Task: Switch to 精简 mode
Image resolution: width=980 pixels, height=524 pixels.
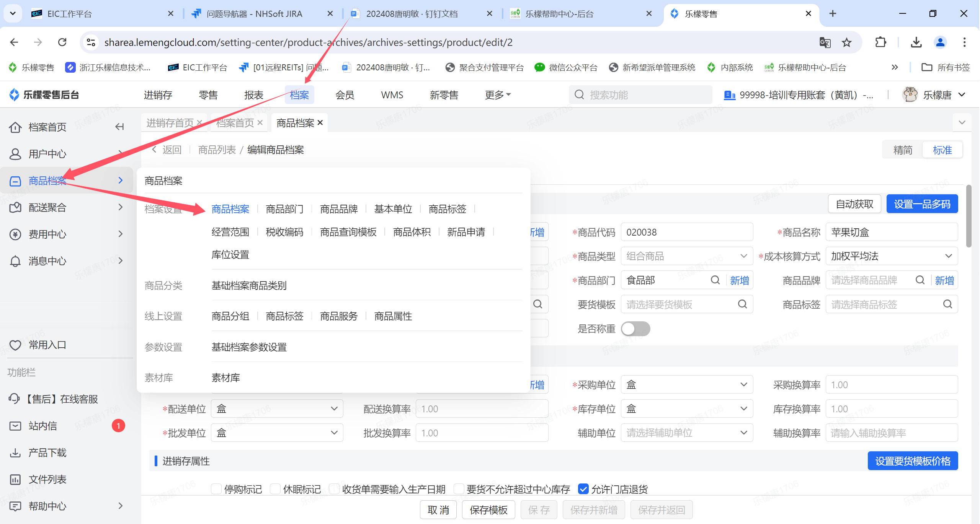Action: (x=903, y=150)
